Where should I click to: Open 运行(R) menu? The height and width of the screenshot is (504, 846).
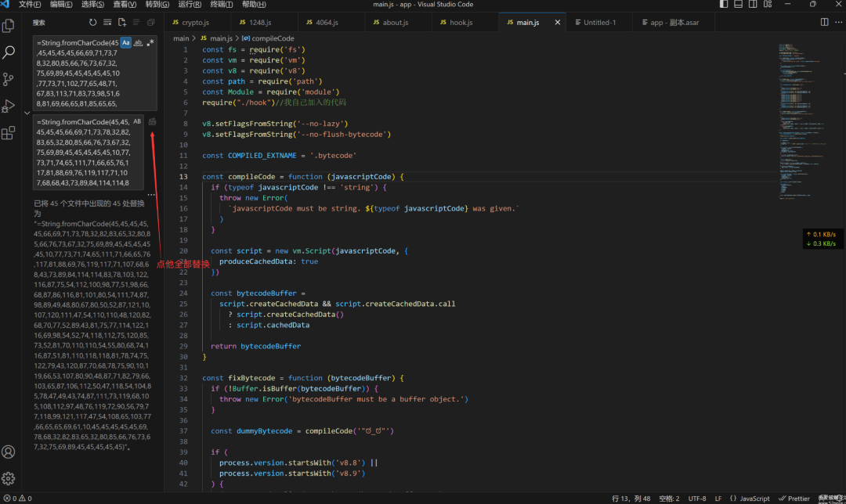tap(190, 5)
